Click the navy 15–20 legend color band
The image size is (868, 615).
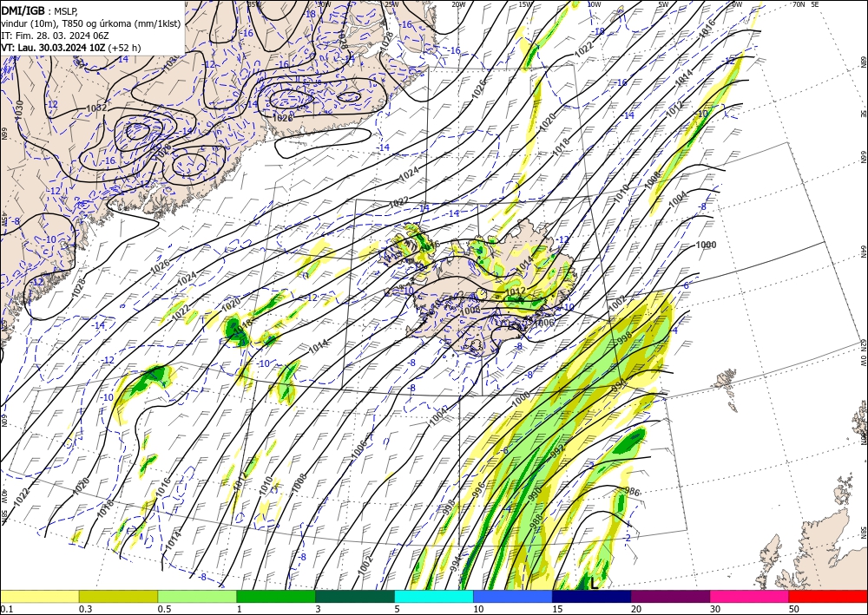592,596
